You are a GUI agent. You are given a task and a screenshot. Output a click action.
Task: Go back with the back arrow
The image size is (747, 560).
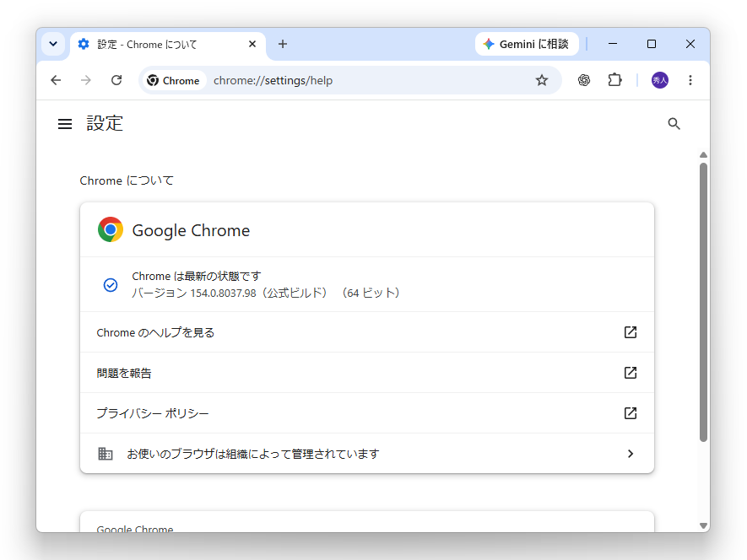[56, 80]
